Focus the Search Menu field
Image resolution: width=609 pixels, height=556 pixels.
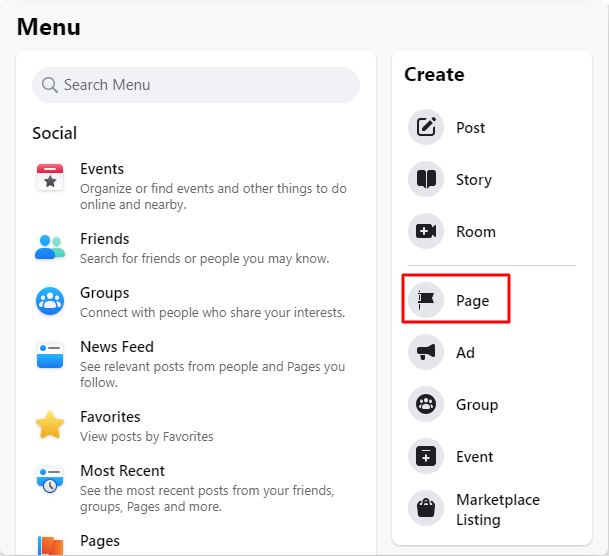[x=196, y=85]
